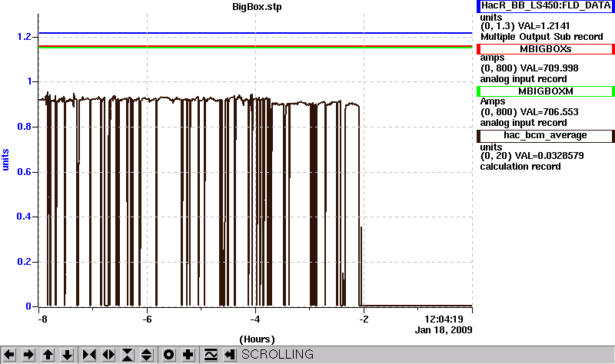Click the VAL=1.2141 readout

point(544,26)
